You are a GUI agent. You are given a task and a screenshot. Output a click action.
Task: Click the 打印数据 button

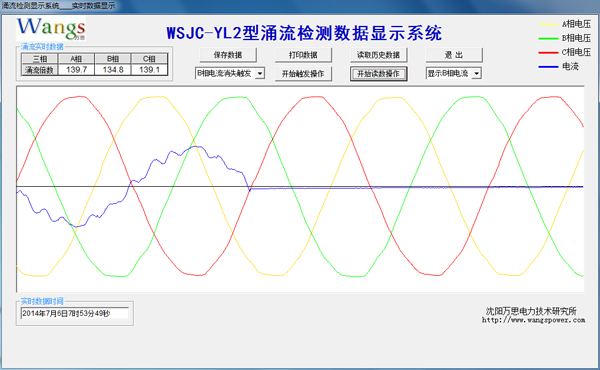303,55
